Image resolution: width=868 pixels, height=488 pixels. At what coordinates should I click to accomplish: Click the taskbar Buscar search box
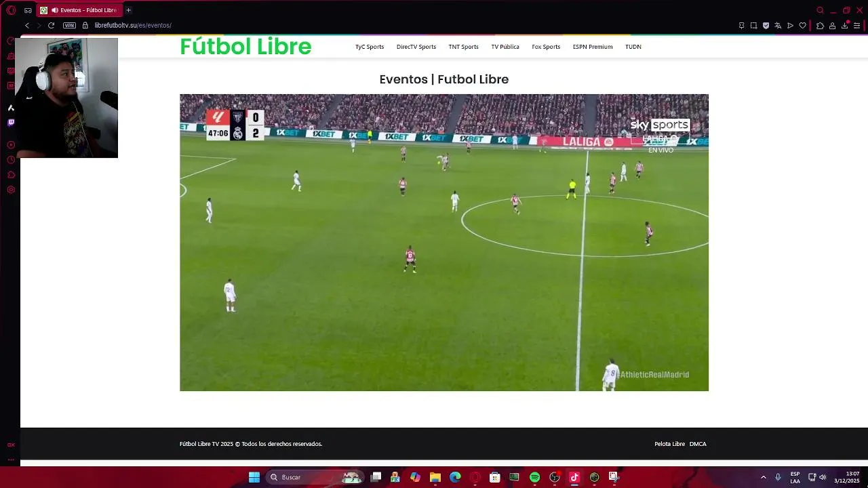coord(315,477)
